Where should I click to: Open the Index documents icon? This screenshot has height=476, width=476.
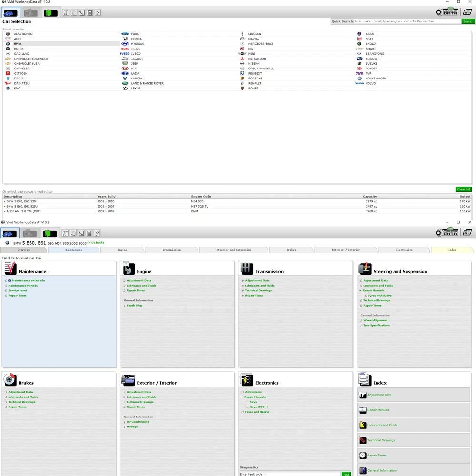coord(365,379)
